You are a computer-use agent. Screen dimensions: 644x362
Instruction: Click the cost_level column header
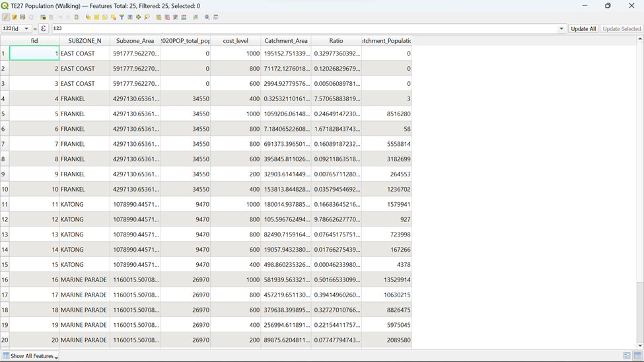tap(235, 41)
